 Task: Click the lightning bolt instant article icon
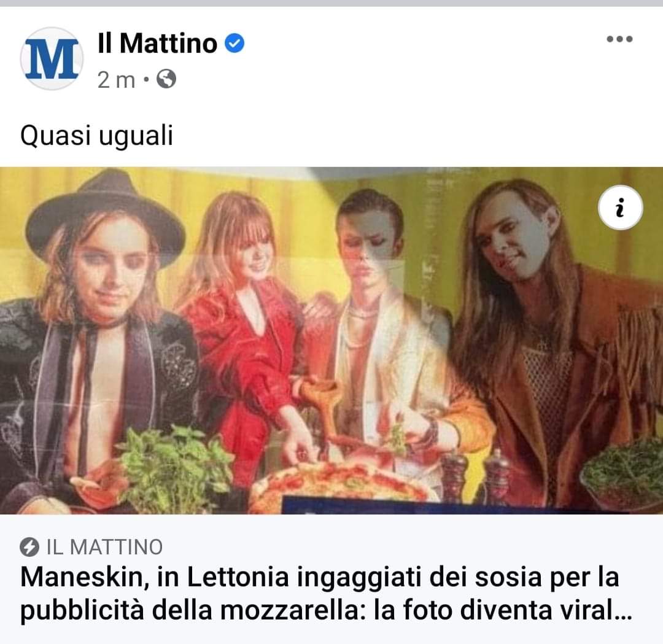28,546
